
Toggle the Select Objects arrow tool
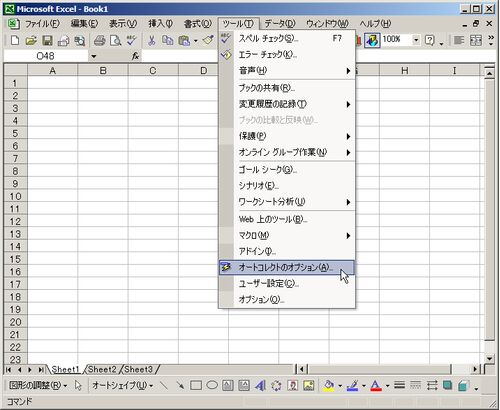coord(78,386)
